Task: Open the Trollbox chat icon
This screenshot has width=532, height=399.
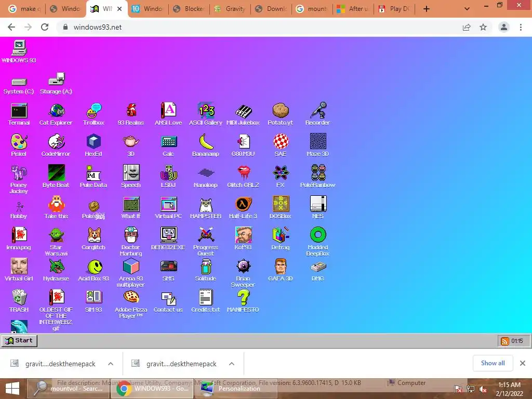Action: point(94,114)
